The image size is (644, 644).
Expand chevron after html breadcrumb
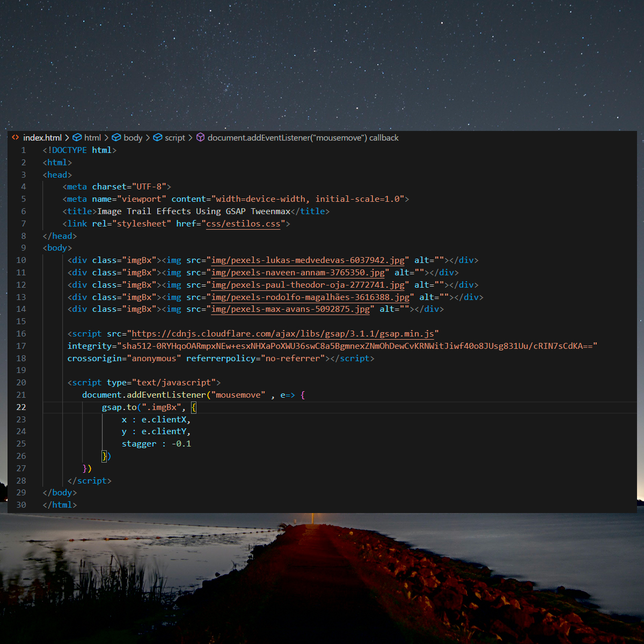pyautogui.click(x=106, y=138)
